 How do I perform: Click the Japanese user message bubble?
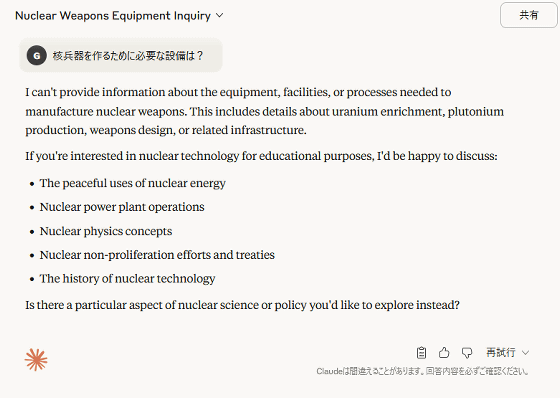pyautogui.click(x=121, y=55)
